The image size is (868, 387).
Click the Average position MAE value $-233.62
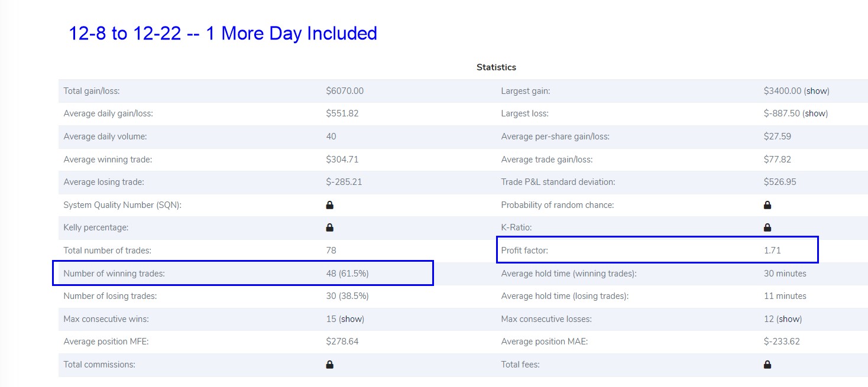782,342
